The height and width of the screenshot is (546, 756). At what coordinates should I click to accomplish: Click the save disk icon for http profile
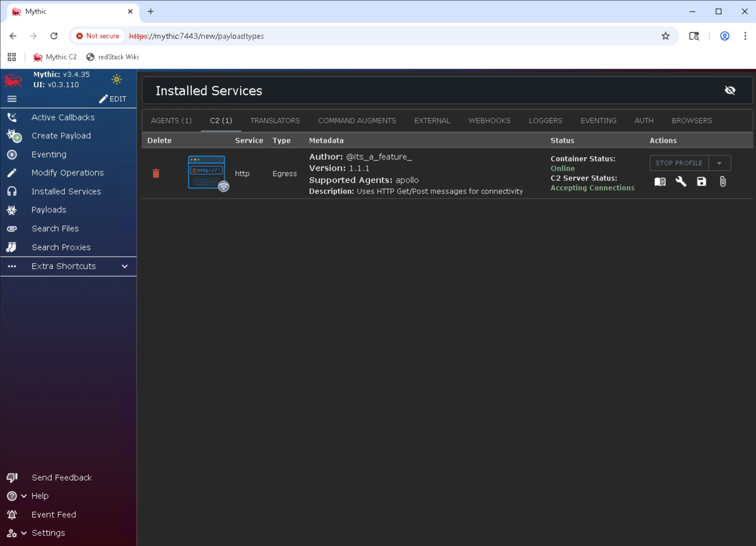pos(701,182)
